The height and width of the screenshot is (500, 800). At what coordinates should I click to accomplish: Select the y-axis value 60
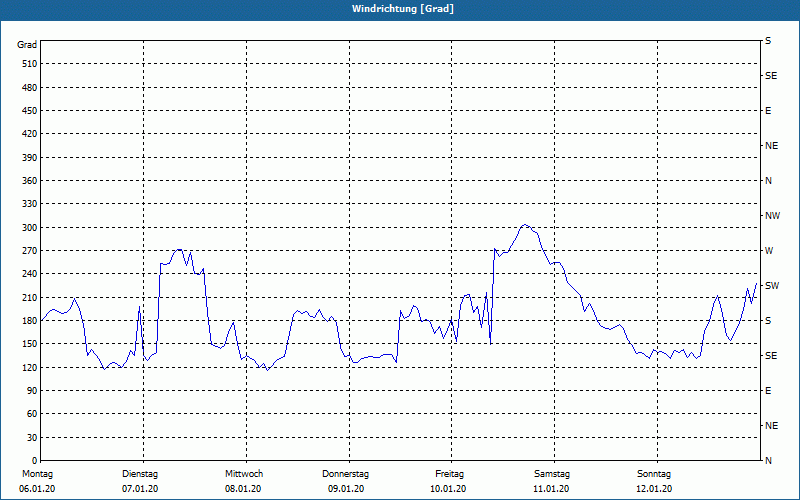32,414
